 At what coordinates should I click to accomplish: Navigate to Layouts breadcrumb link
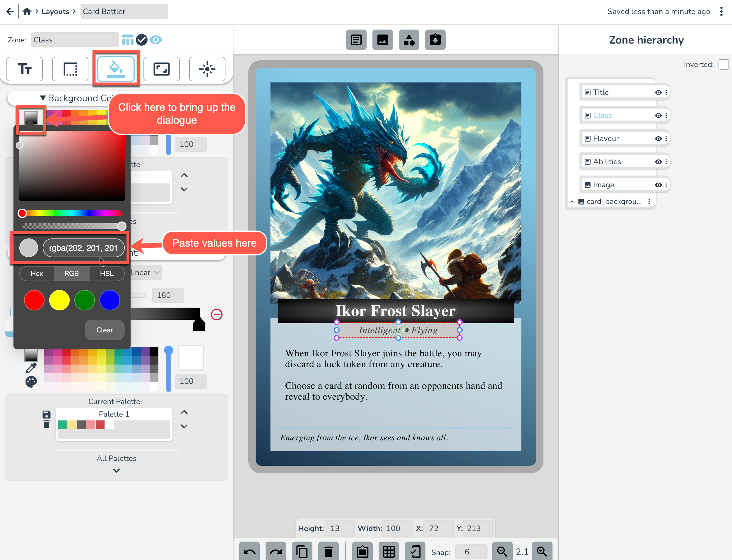click(x=55, y=11)
